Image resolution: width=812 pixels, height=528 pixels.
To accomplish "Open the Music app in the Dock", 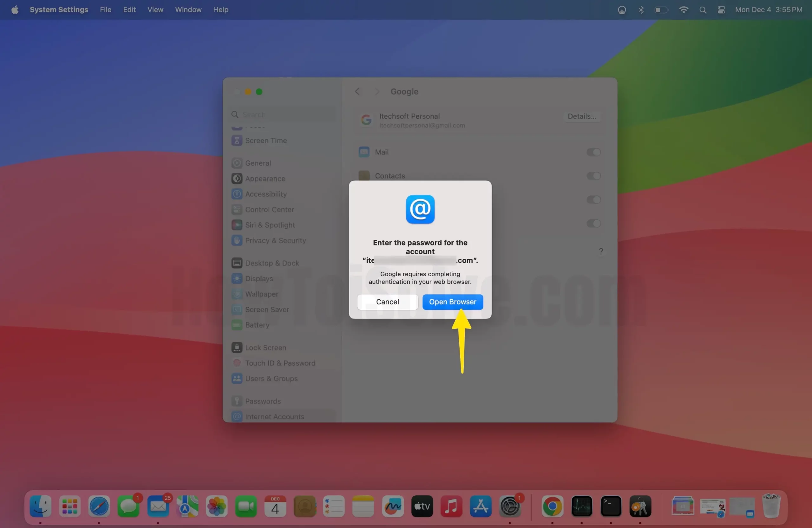I will pos(451,506).
